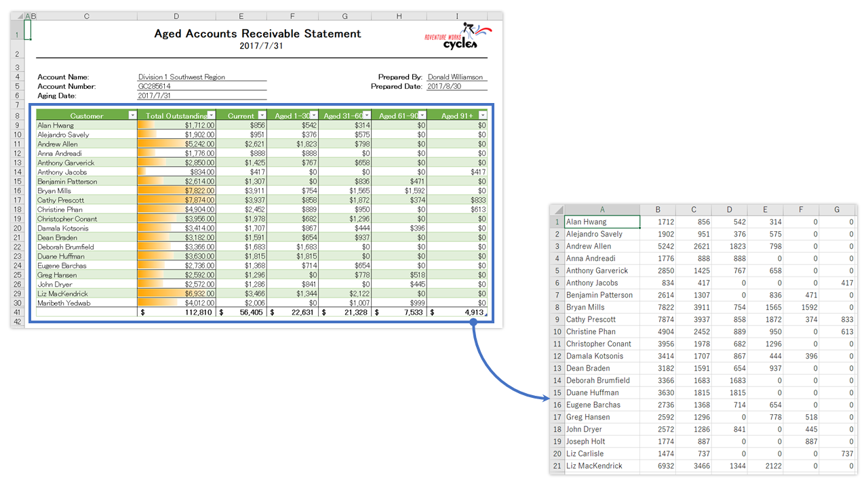Click cell A1 Alan Hwang in plain data sheet
The image size is (868, 488).
click(x=602, y=222)
